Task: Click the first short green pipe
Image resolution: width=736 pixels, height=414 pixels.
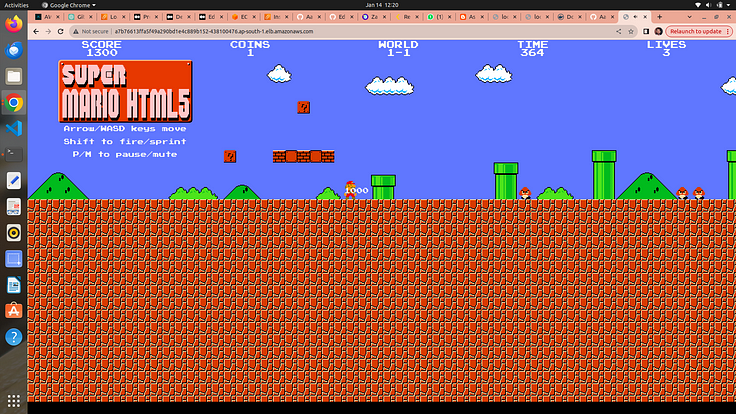Action: [383, 187]
